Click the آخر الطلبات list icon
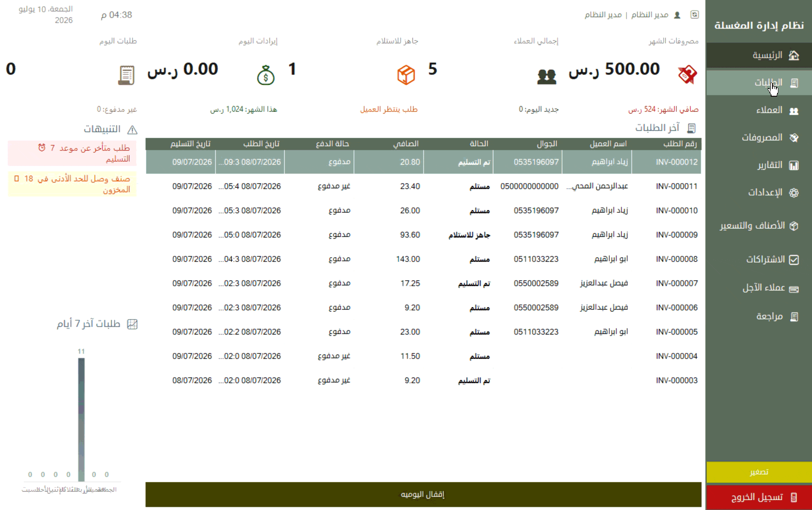The height and width of the screenshot is (510, 812). [691, 128]
